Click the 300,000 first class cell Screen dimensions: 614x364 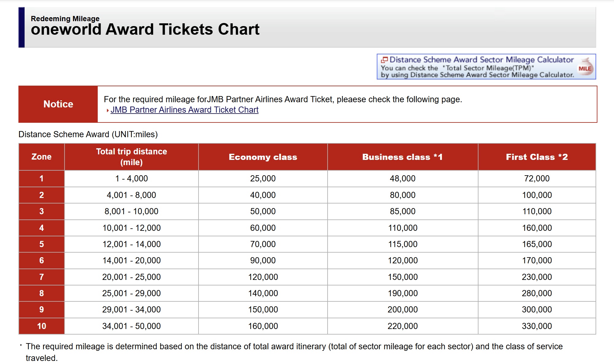[x=537, y=310]
